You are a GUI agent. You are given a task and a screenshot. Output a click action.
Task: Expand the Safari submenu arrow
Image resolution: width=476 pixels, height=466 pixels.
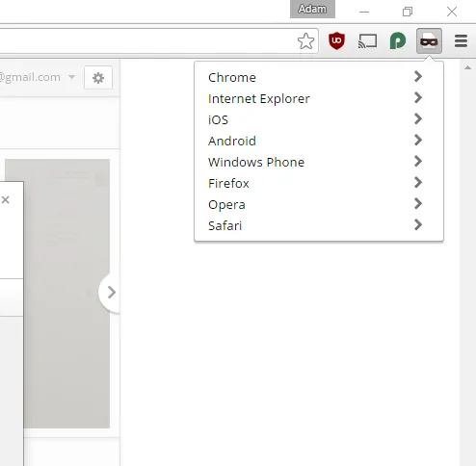418,224
